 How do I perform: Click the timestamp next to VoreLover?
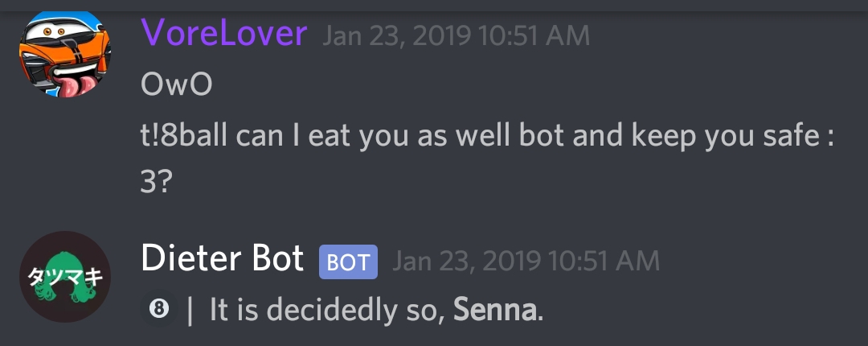(457, 36)
